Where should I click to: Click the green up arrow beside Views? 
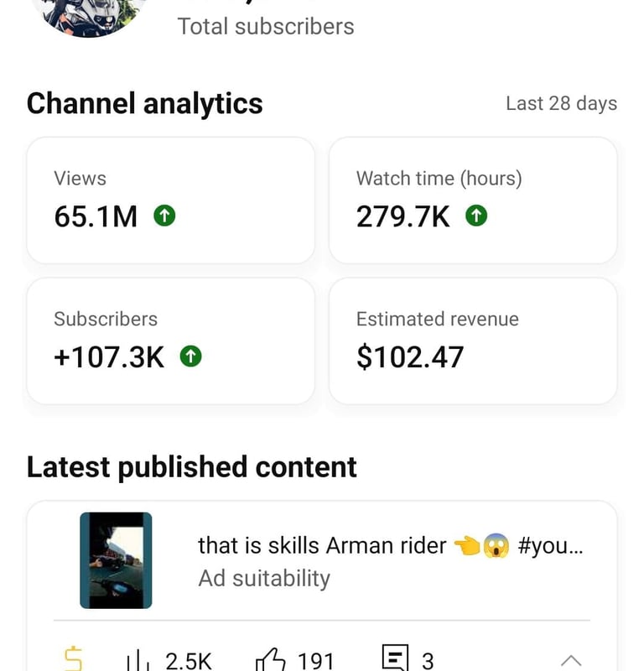(165, 217)
